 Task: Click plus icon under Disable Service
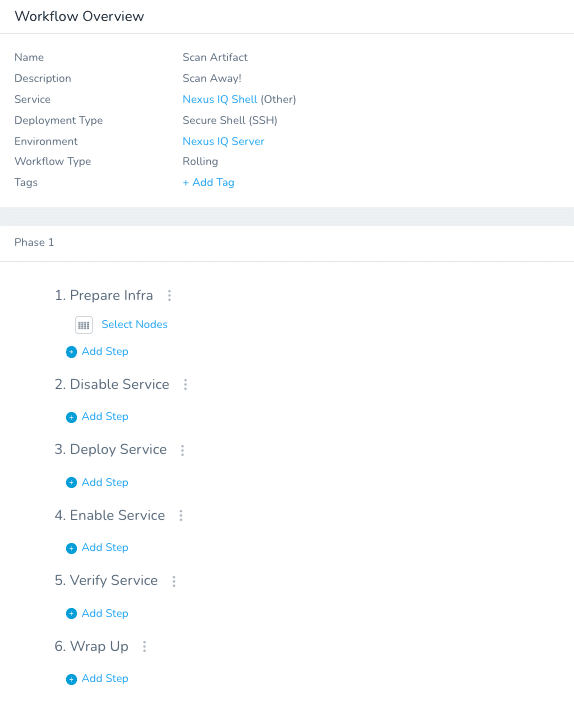[x=71, y=417]
